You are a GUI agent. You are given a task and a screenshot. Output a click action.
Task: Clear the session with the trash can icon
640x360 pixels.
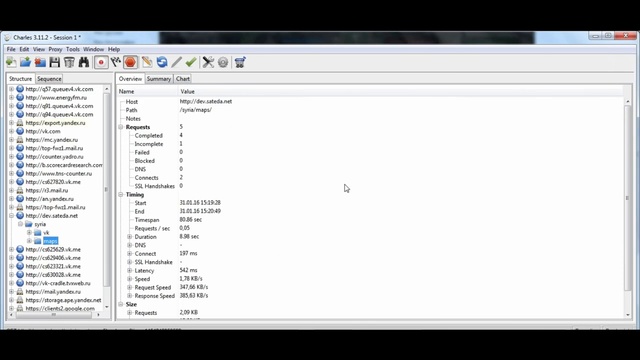pyautogui.click(x=69, y=62)
